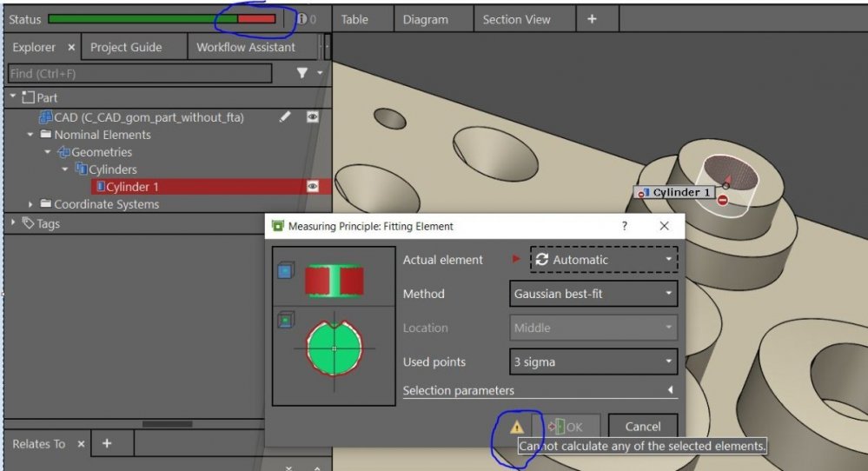Click the help question mark in dialog
Image resolution: width=868 pixels, height=471 pixels.
coord(624,226)
